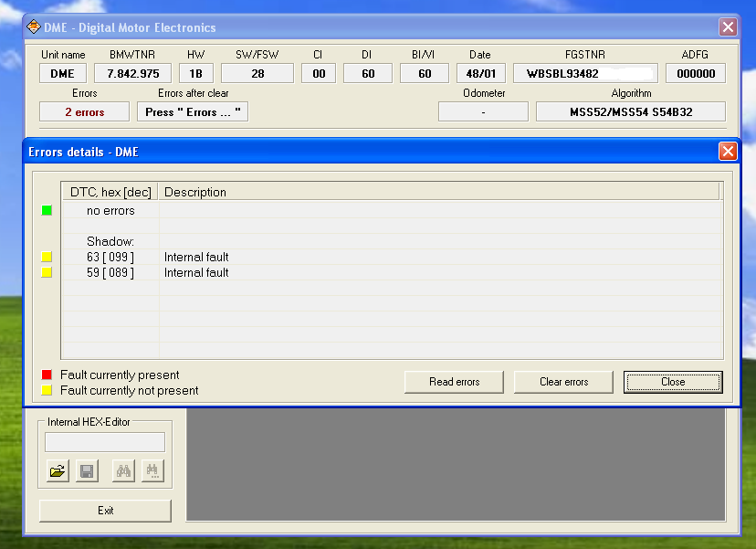Click the floppy disk save icon
The image size is (756, 549).
tap(87, 470)
